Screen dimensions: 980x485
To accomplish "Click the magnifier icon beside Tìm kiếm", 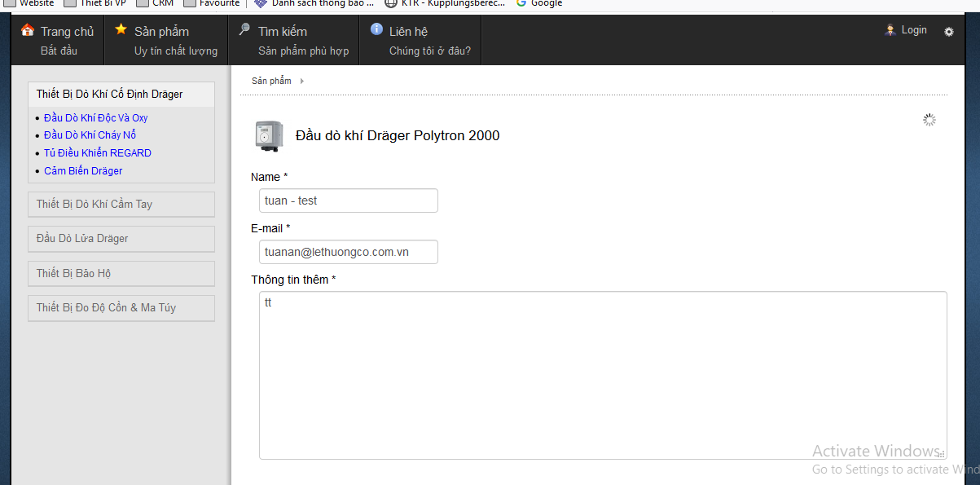I will click(244, 29).
